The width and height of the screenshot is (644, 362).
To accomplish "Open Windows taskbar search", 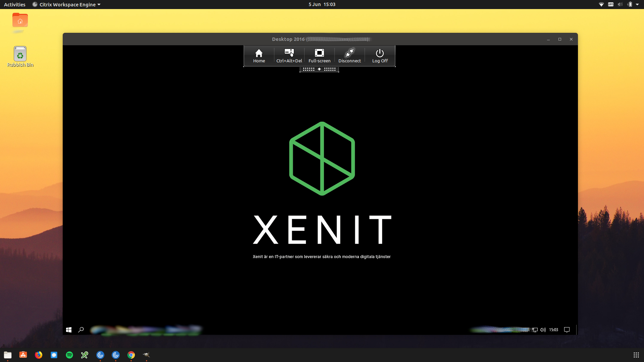I will pyautogui.click(x=81, y=330).
